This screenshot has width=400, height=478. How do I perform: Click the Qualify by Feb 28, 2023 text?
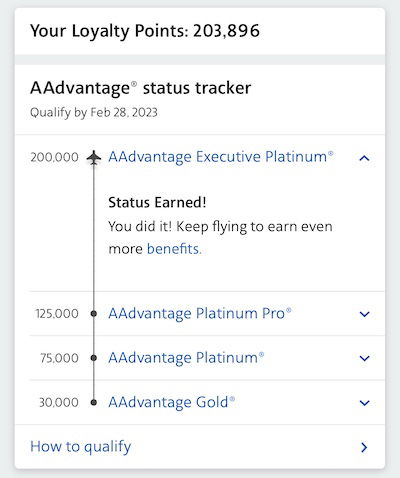[94, 112]
